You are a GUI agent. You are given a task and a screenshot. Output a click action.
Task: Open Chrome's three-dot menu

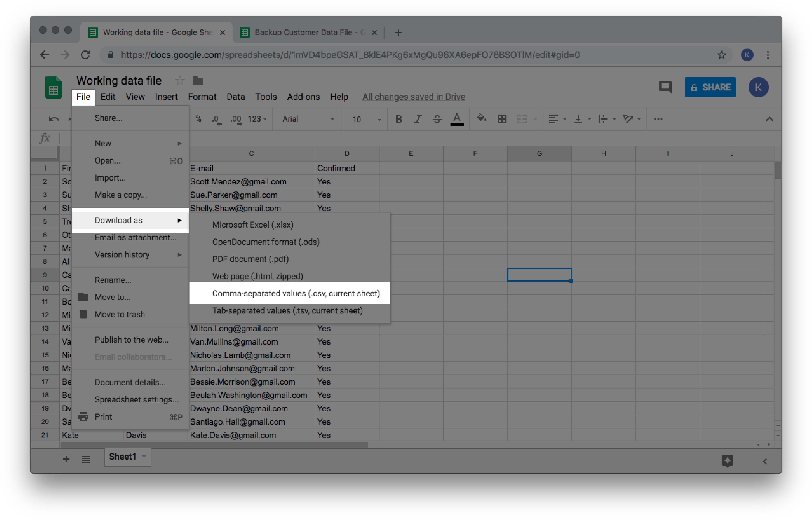pyautogui.click(x=768, y=55)
